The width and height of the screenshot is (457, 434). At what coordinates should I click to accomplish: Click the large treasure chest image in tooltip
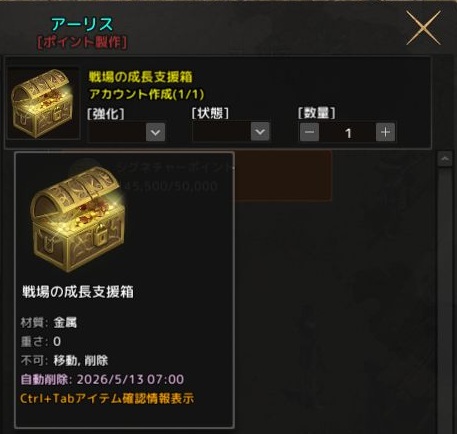point(78,219)
